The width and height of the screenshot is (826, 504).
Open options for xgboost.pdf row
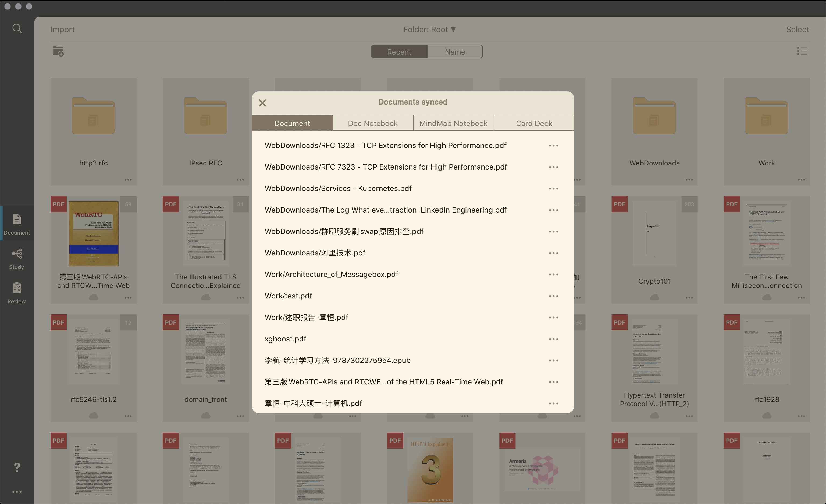tap(553, 339)
